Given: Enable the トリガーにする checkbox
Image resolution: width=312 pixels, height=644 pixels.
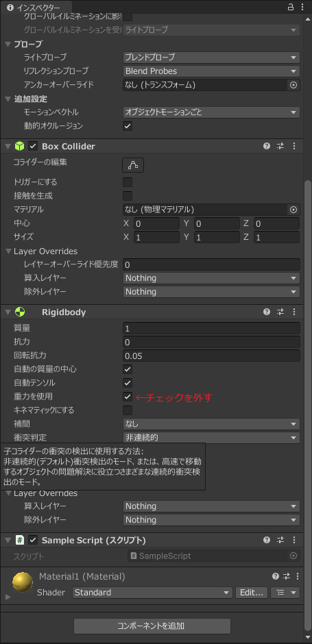Looking at the screenshot, I should (x=128, y=182).
